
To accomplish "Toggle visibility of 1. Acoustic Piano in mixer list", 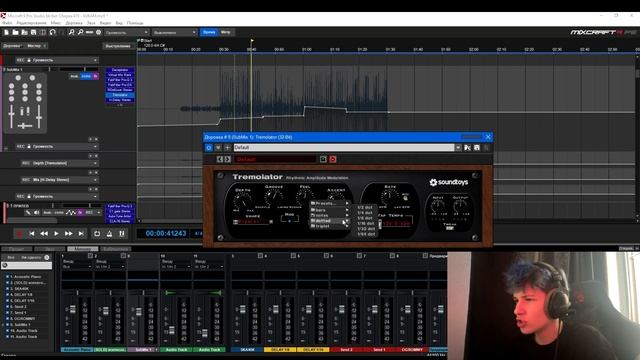I will point(7,277).
